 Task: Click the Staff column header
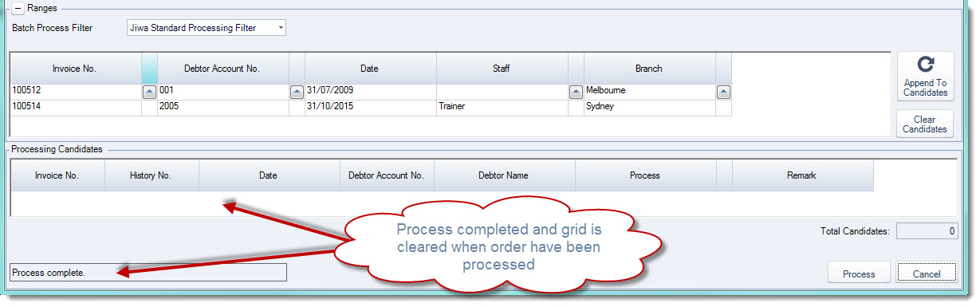click(502, 69)
